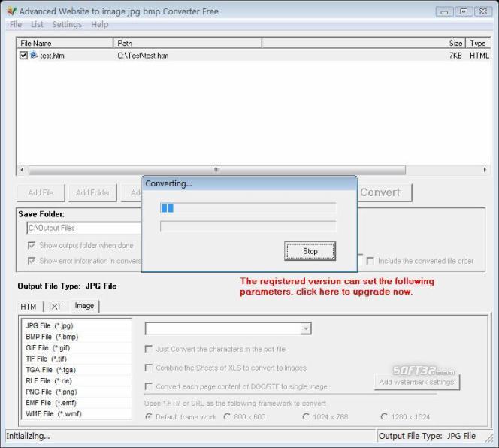
Task: Switch to the HTM tab
Action: click(29, 306)
